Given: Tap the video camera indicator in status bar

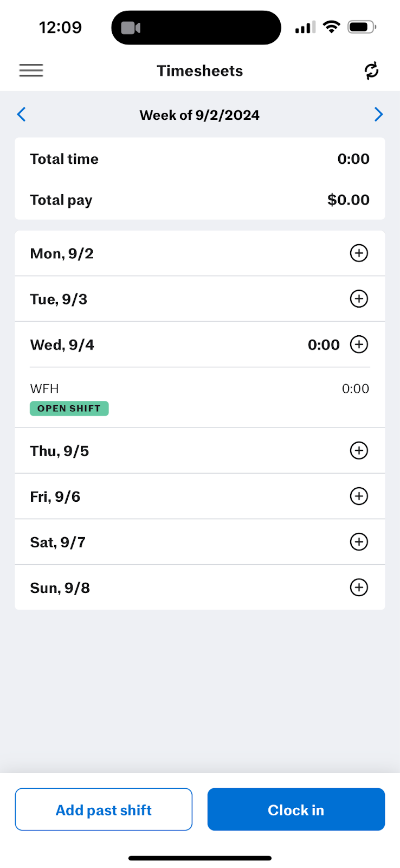Looking at the screenshot, I should click(131, 28).
